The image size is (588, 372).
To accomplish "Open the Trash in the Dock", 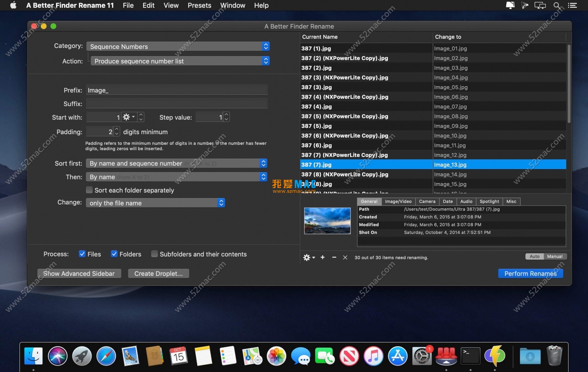I will [554, 356].
